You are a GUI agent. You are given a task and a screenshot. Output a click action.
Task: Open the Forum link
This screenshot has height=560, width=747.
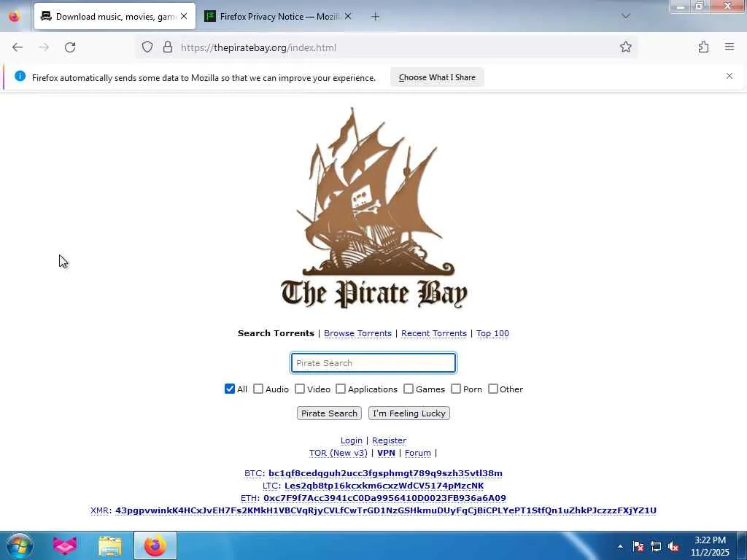tap(418, 453)
